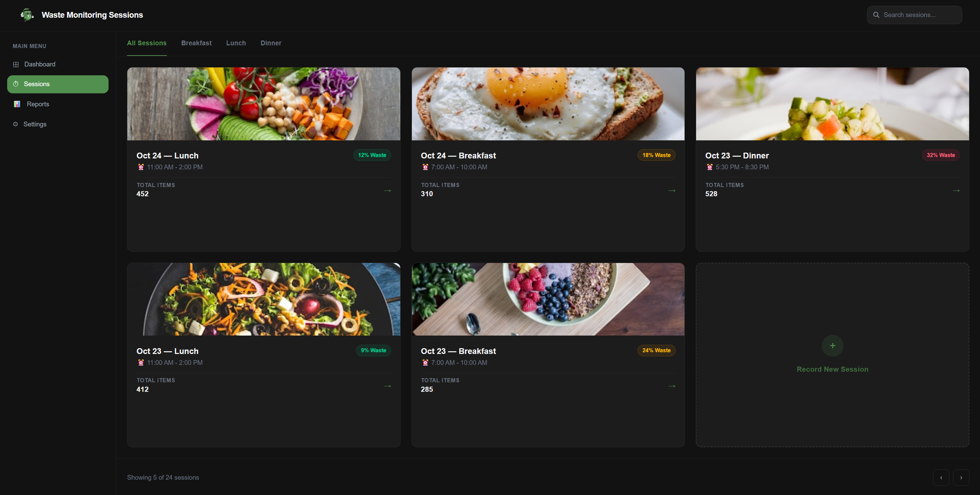Open Oct 23 Dinner details arrow
The width and height of the screenshot is (980, 495).
coord(956,190)
